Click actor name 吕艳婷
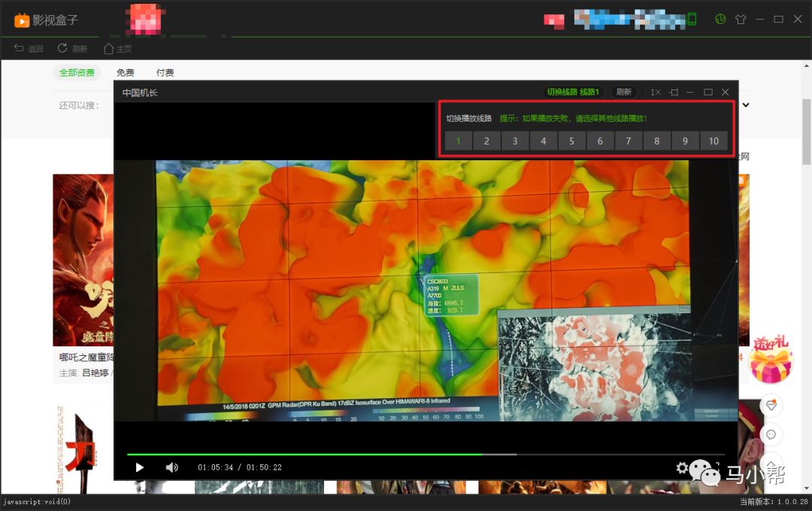This screenshot has height=511, width=812. pos(95,373)
